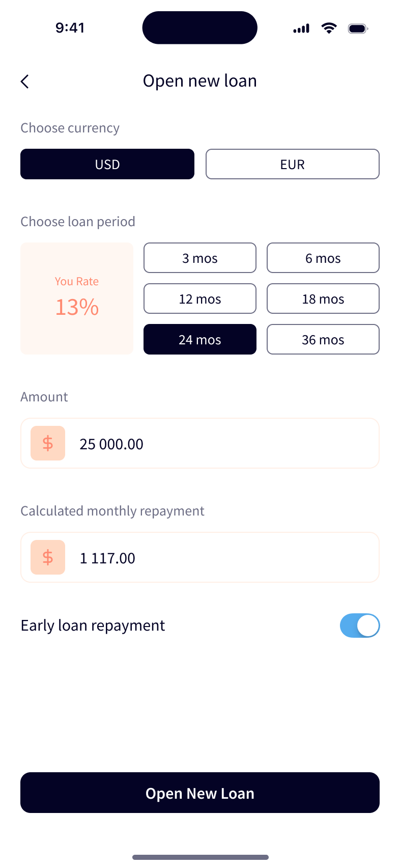Viewport: 400px width, 868px height.
Task: Tap the battery status icon
Action: click(358, 29)
